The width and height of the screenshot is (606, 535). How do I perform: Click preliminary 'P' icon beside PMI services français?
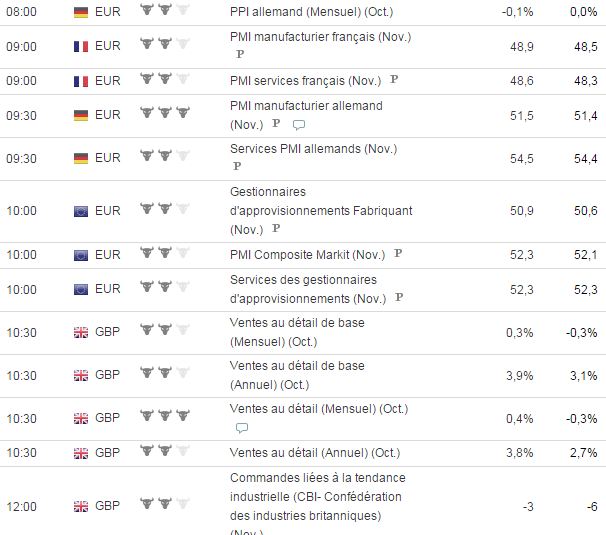[394, 80]
